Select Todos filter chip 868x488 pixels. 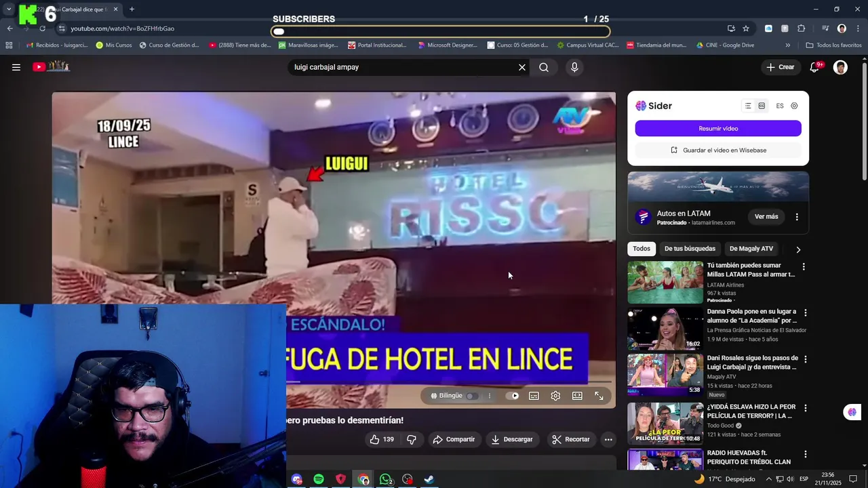tap(642, 249)
